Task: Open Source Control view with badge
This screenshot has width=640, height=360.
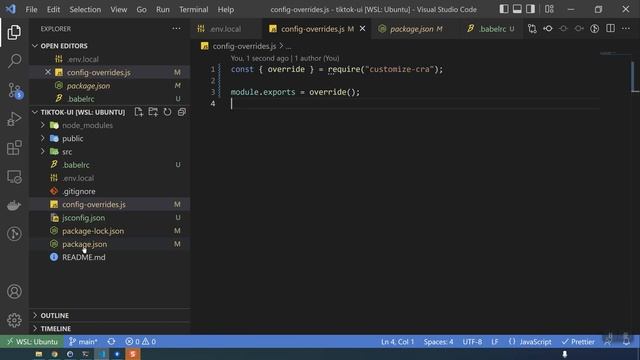Action: click(15, 90)
